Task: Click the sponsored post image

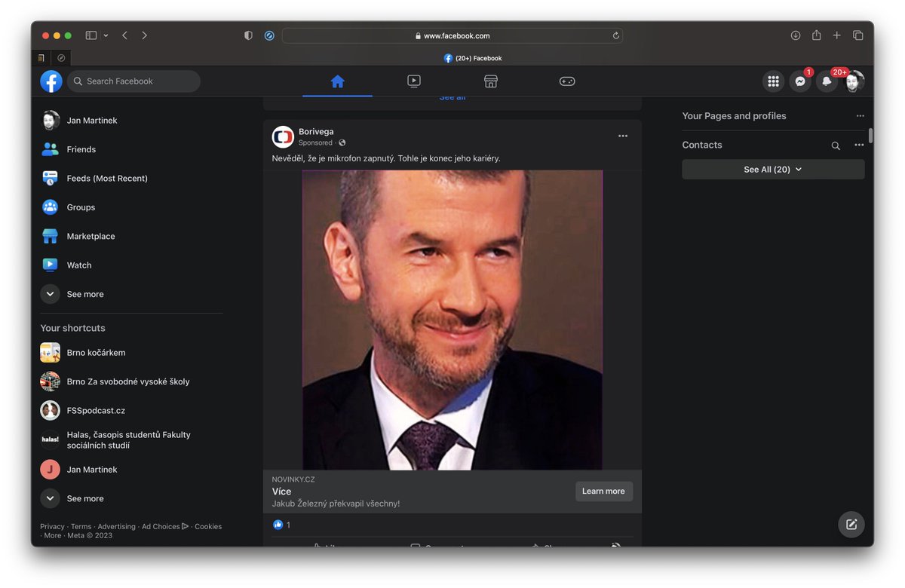Action: (452, 320)
